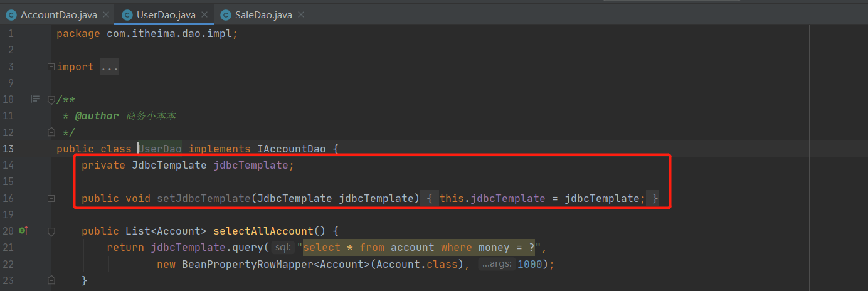Switch to the AccountDao.java tab

coord(58,14)
